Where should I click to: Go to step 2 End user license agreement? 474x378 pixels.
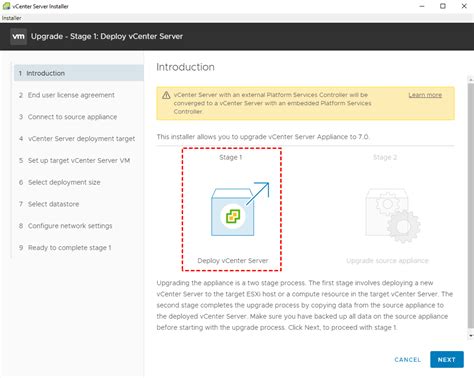[x=67, y=95]
